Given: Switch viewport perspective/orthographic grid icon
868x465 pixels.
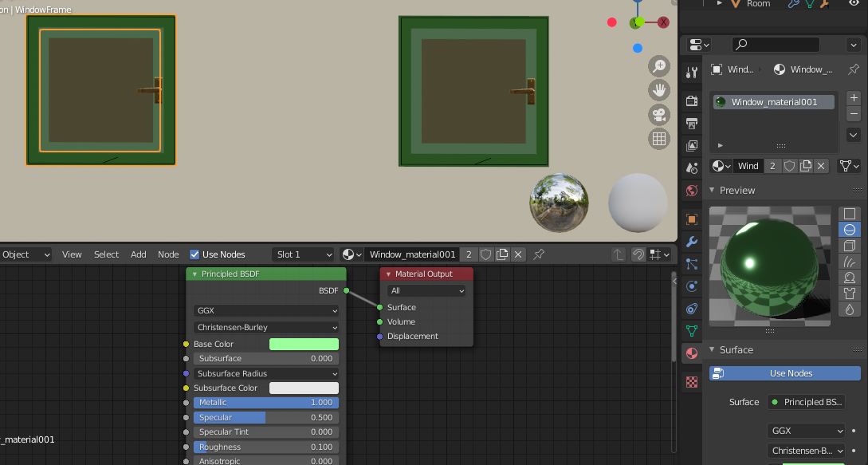Looking at the screenshot, I should coord(658,139).
